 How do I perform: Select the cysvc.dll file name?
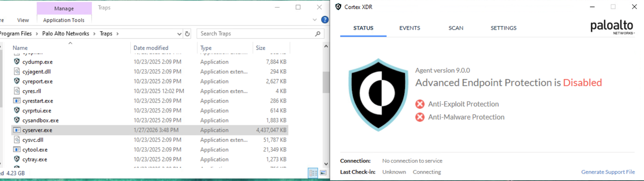click(33, 140)
